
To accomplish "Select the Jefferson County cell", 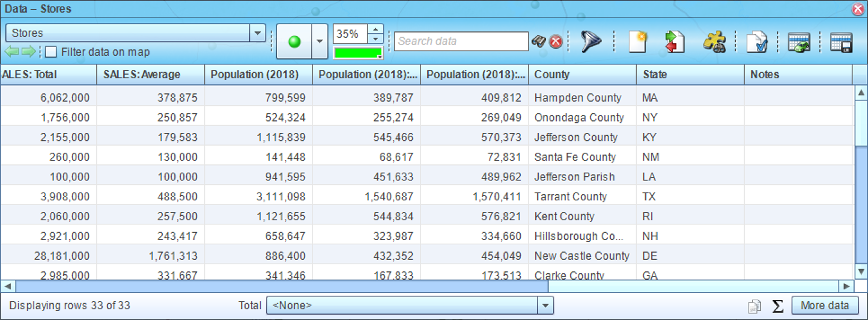I will pyautogui.click(x=582, y=137).
